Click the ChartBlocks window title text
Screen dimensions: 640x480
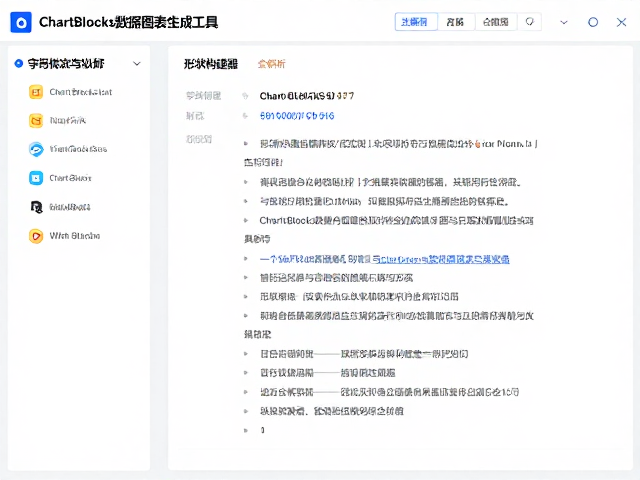pyautogui.click(x=128, y=22)
